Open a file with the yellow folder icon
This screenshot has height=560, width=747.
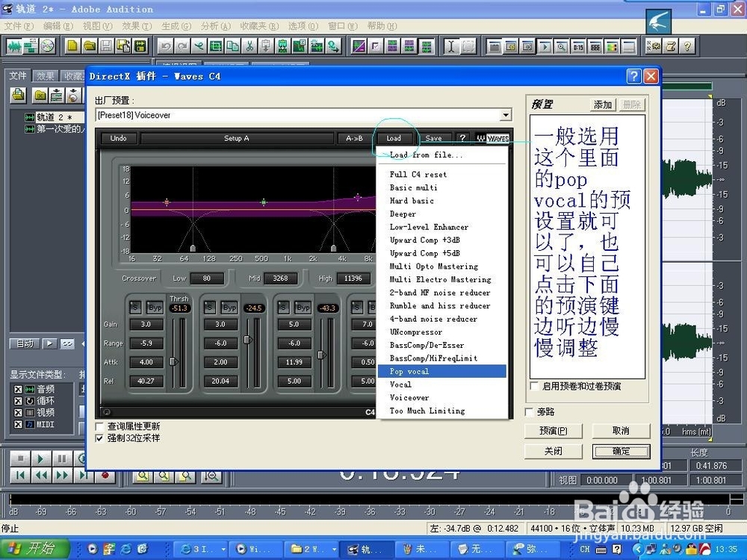tap(88, 46)
